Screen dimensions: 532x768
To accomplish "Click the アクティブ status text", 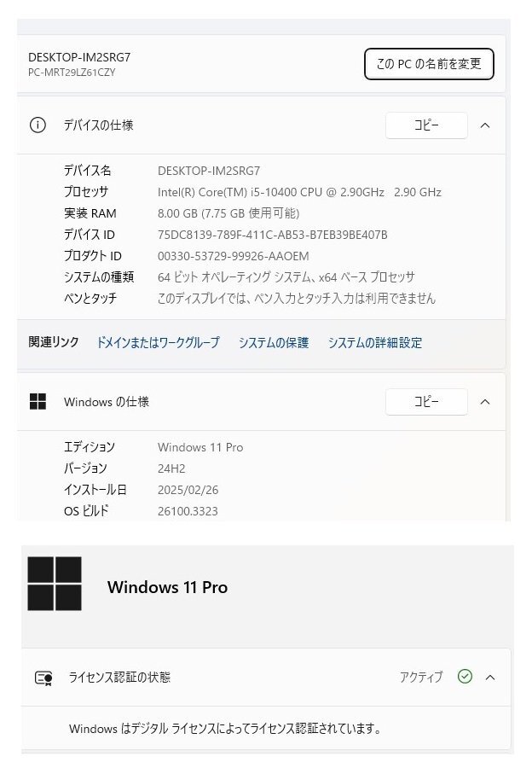I will 421,677.
